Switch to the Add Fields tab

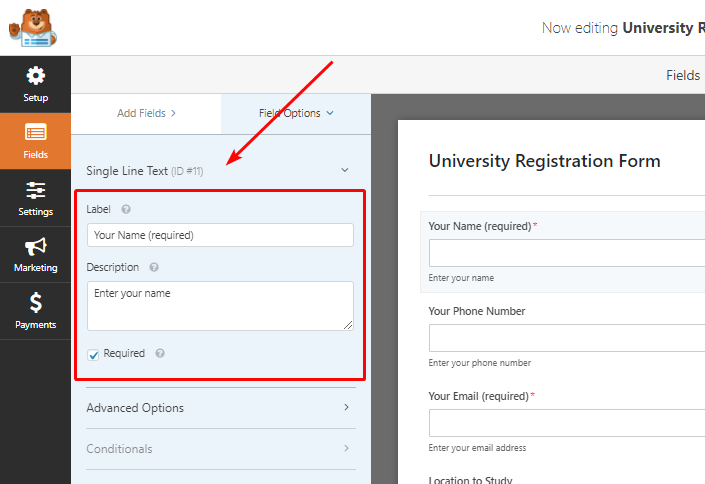146,113
